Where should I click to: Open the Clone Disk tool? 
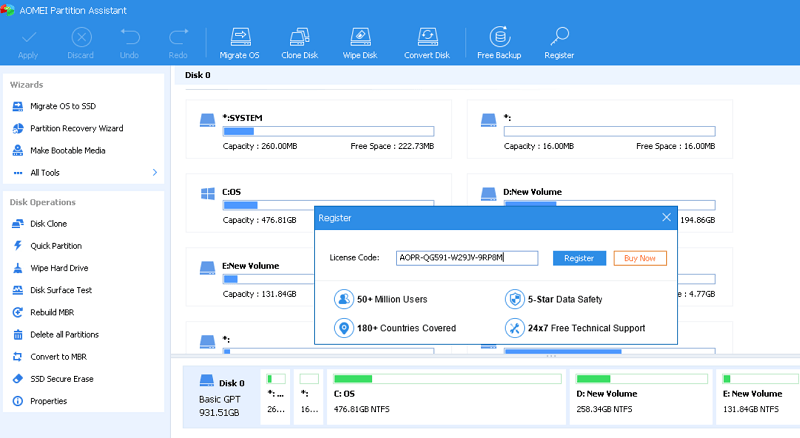tap(299, 44)
